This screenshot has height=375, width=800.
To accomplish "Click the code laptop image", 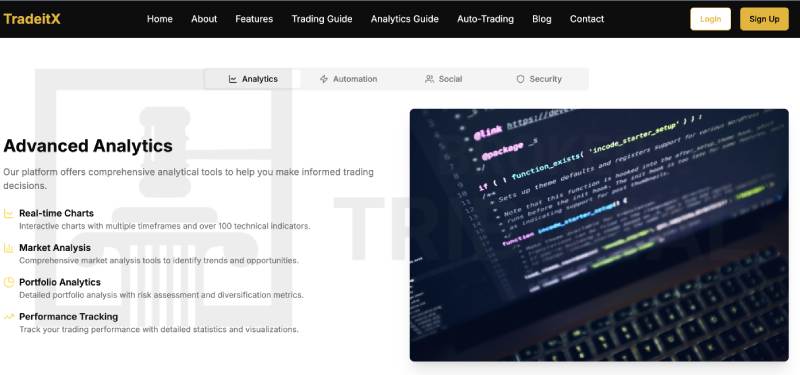I will coord(599,235).
